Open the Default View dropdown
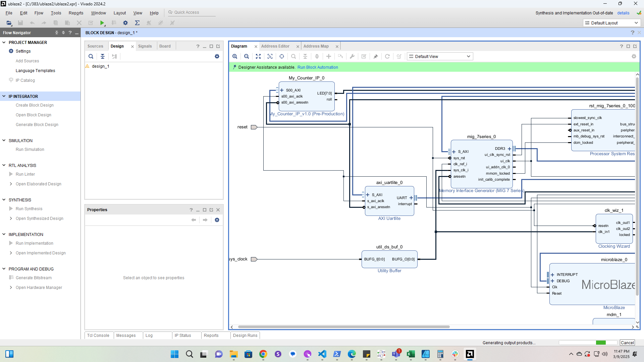Image resolution: width=644 pixels, height=362 pixels. 440,56
